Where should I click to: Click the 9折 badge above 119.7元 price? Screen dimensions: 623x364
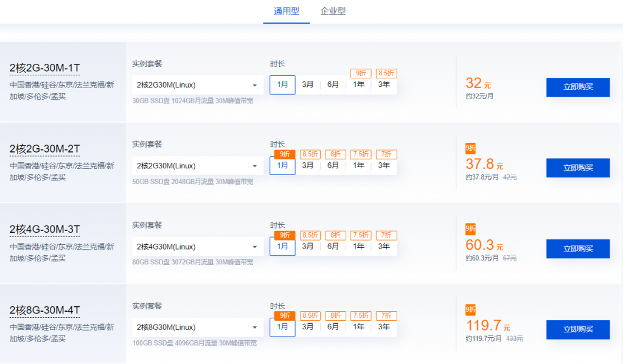[x=470, y=309]
